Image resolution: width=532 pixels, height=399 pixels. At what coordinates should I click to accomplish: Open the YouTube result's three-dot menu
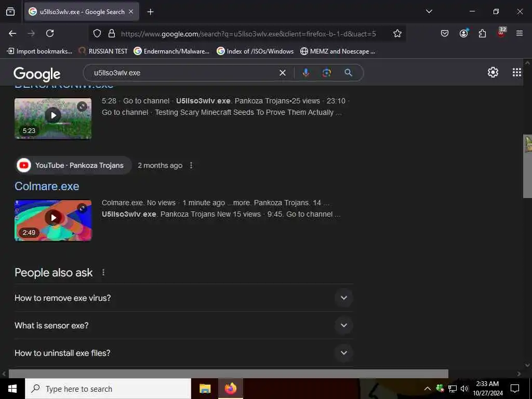tap(191, 165)
